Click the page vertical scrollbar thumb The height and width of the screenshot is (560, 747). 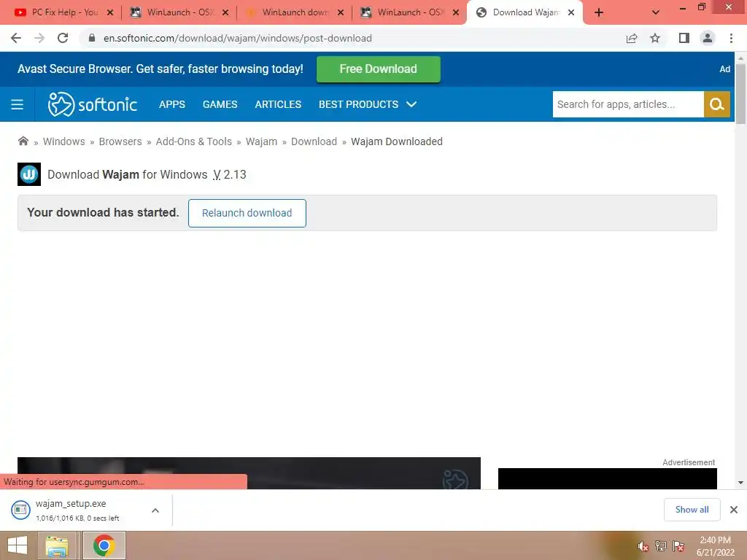[740, 93]
